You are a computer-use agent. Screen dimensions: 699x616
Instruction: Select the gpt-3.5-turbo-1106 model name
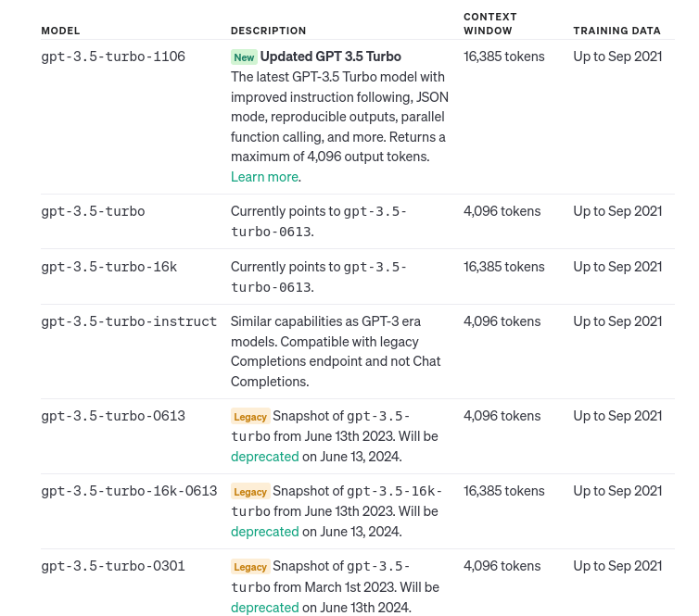(113, 57)
